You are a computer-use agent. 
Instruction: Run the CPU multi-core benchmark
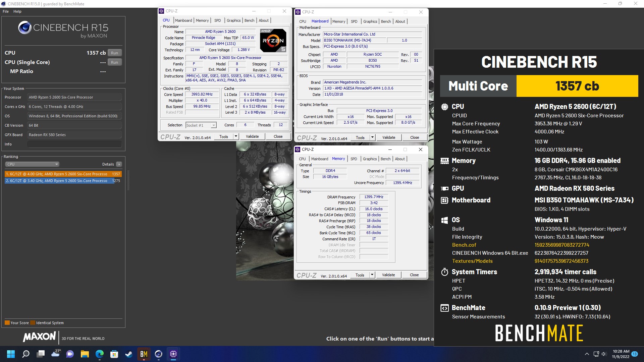pos(115,53)
